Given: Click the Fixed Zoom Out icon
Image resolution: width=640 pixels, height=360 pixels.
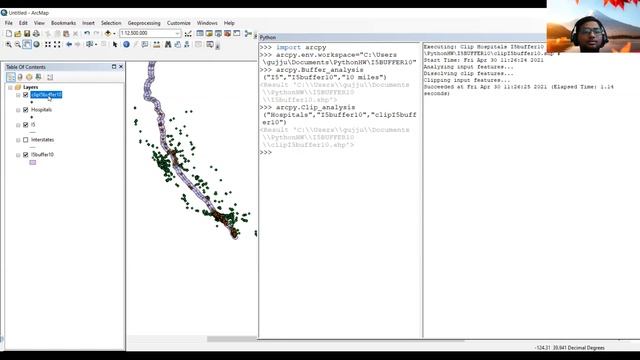Looking at the screenshot, I should tap(57, 44).
